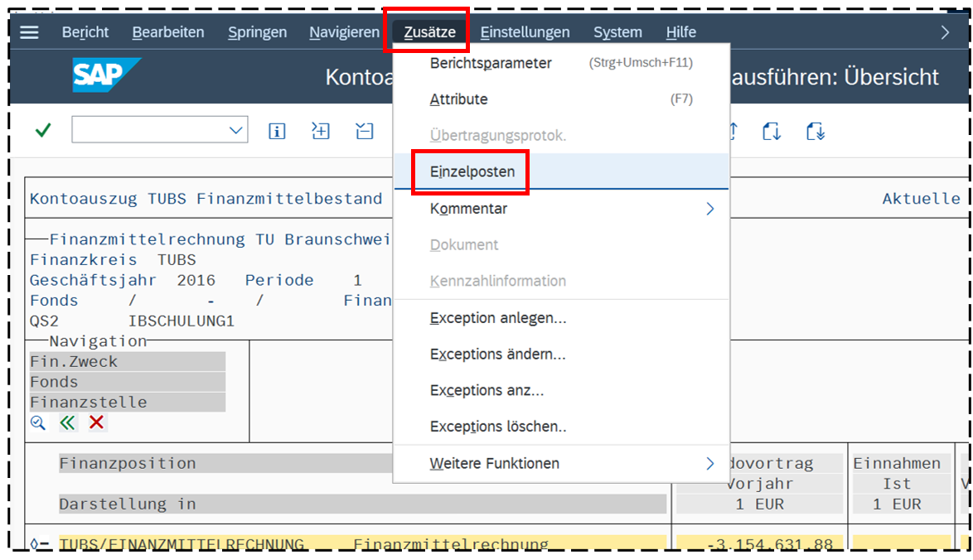Click the information 'i' toolbar icon
The image size is (973, 560).
click(277, 131)
